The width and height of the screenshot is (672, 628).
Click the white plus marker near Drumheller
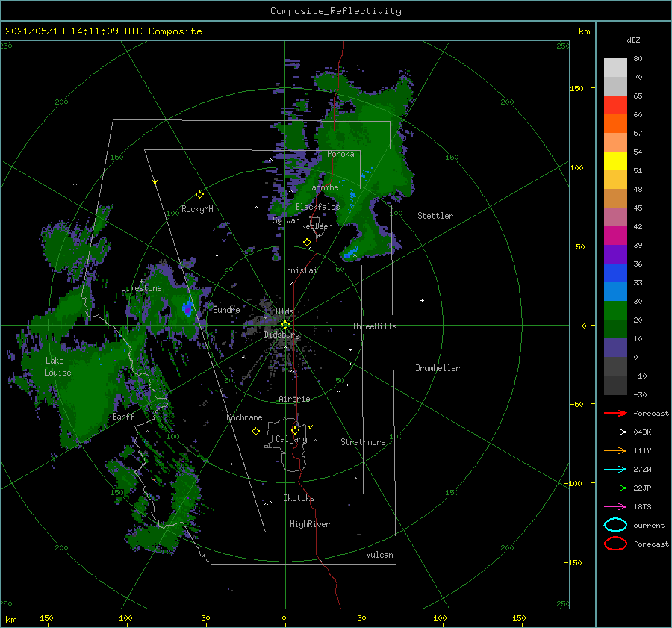pos(422,300)
